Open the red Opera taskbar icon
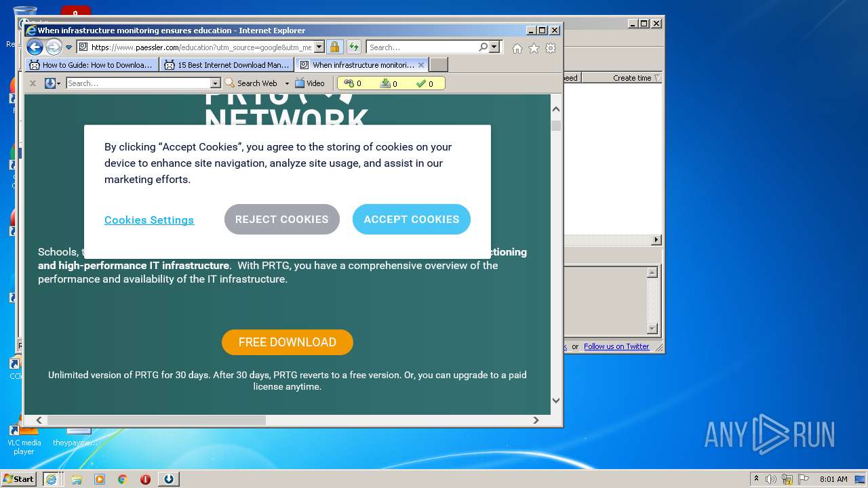Image resolution: width=868 pixels, height=488 pixels. pos(145,479)
